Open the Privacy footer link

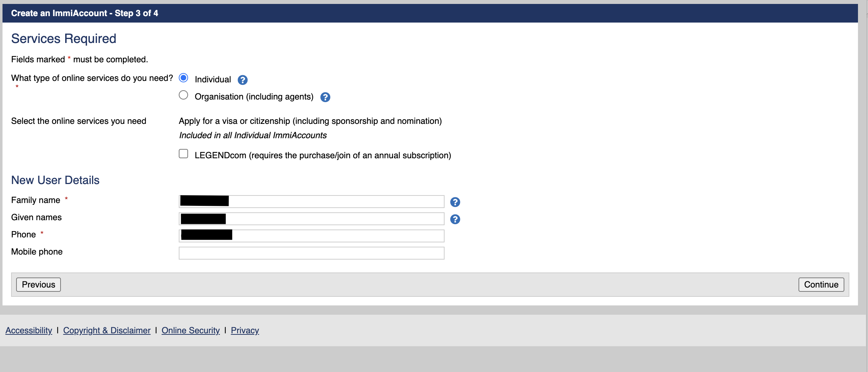pyautogui.click(x=245, y=330)
